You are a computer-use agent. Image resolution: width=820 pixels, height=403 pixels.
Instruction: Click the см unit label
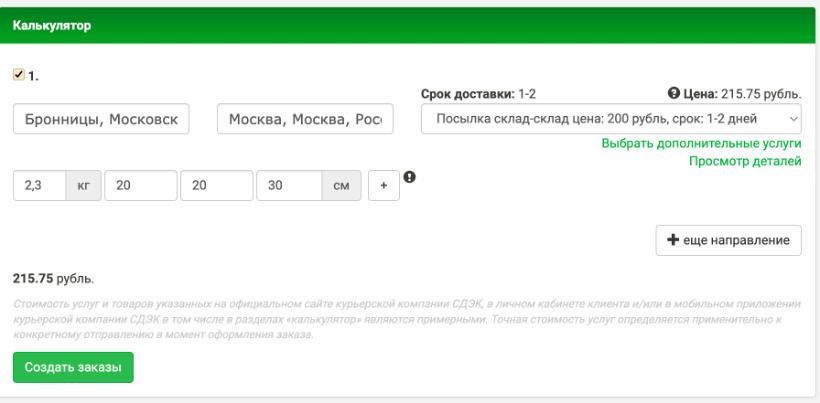tap(340, 186)
